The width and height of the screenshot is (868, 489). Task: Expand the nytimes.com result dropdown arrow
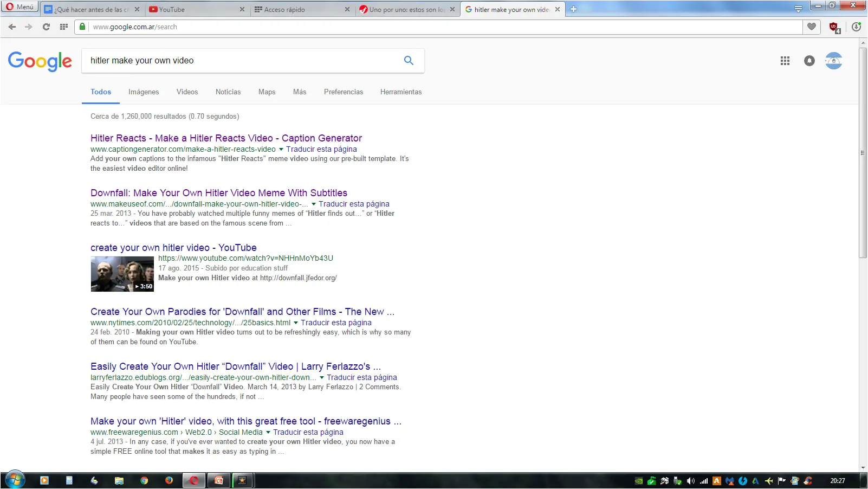pos(296,323)
